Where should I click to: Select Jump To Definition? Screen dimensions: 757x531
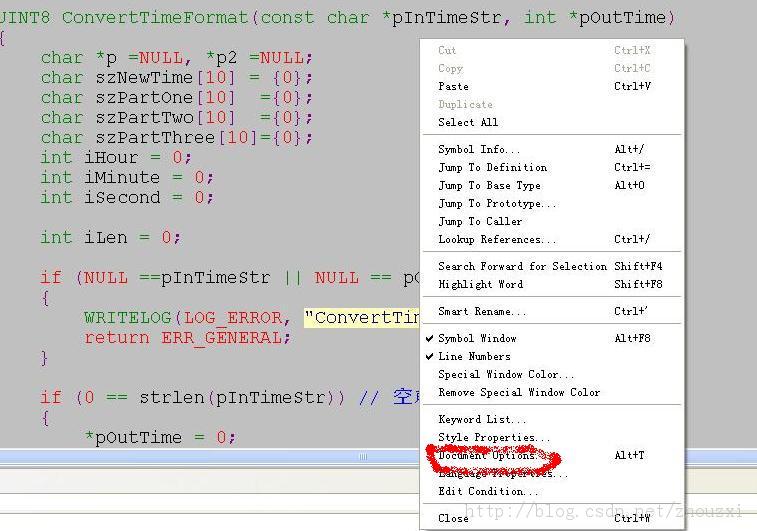click(551, 168)
